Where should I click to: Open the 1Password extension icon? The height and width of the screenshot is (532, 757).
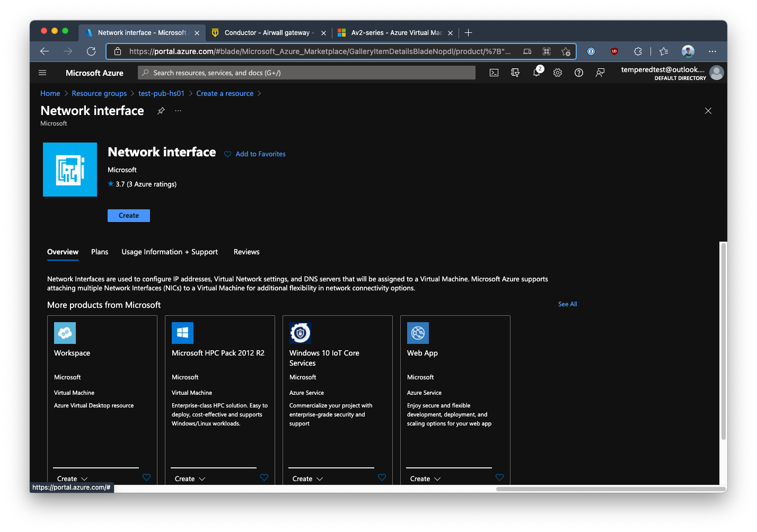(591, 51)
